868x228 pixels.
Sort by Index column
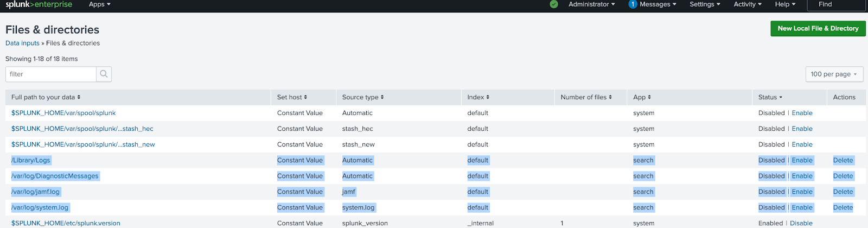pos(478,97)
